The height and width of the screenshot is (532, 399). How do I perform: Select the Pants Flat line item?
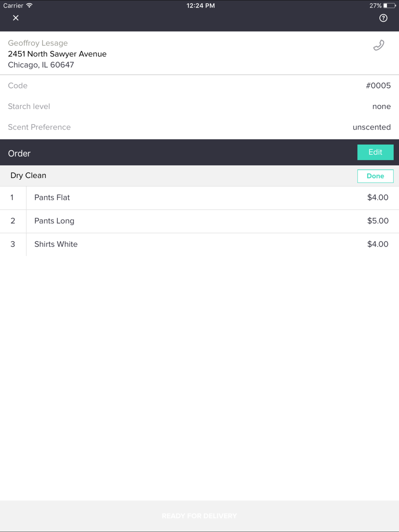click(199, 198)
